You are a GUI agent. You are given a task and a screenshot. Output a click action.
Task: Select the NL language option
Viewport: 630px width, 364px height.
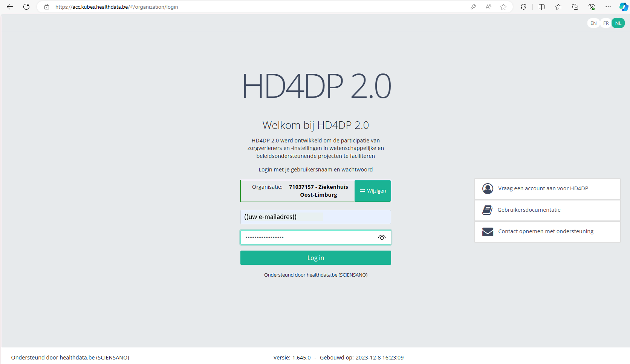tap(618, 23)
